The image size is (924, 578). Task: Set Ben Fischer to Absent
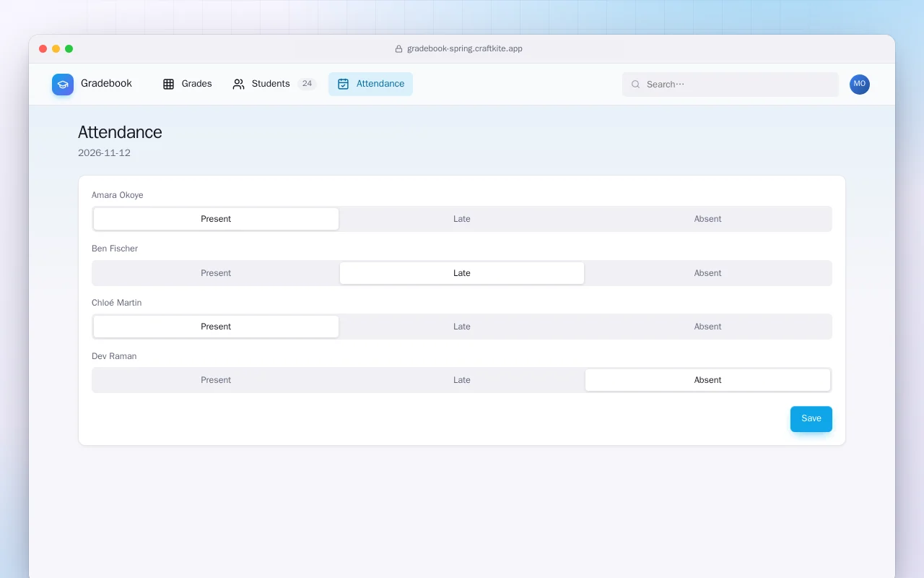pos(708,273)
